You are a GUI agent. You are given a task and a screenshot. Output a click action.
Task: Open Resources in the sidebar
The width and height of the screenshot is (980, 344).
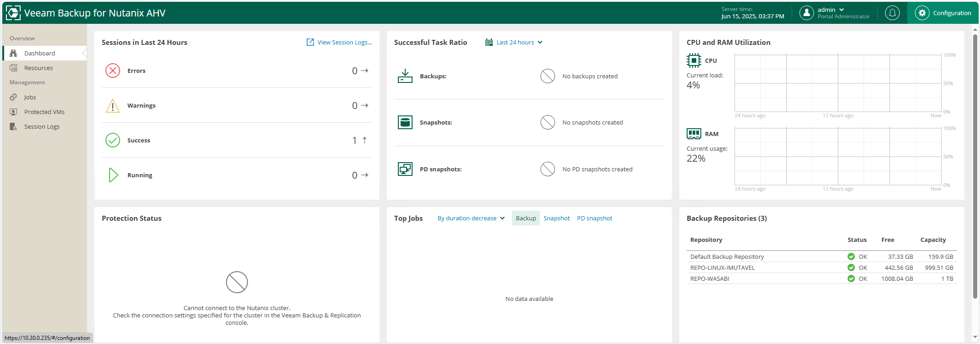[44, 68]
